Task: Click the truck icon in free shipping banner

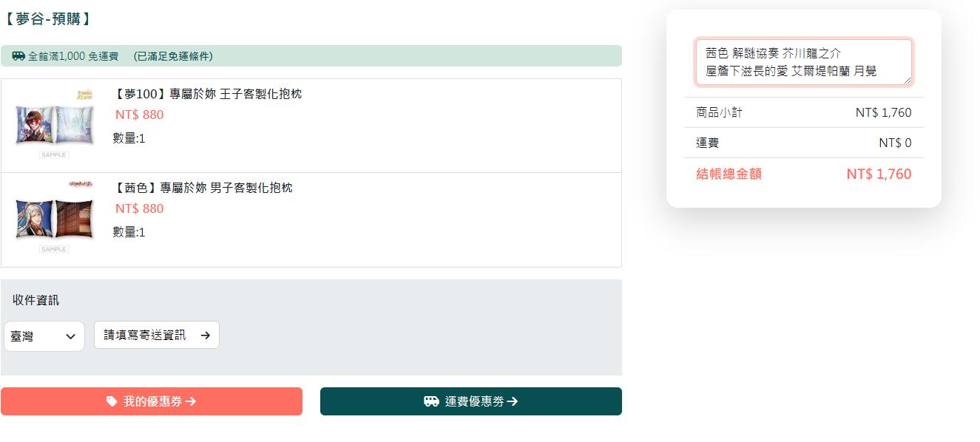Action: click(x=18, y=56)
